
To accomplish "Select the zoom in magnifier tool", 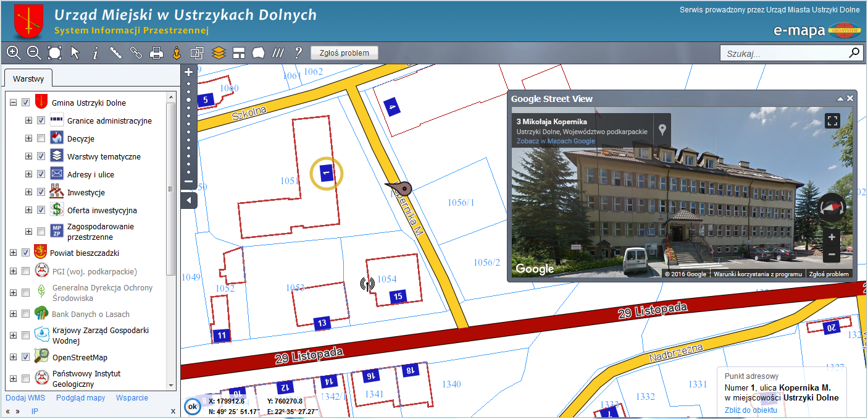I will click(14, 53).
